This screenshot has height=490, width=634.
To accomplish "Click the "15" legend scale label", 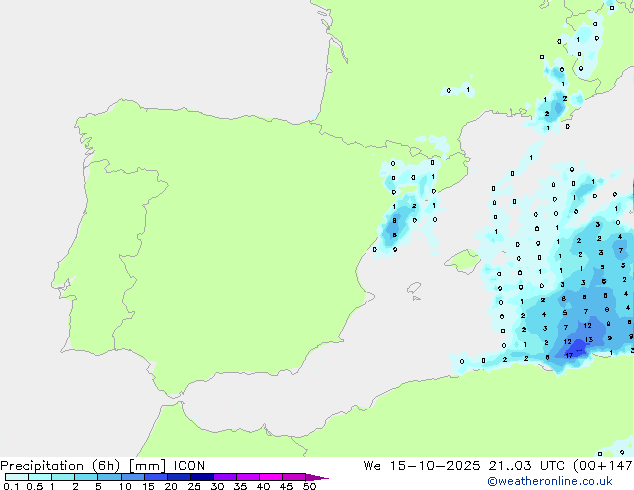I will click(x=148, y=486).
